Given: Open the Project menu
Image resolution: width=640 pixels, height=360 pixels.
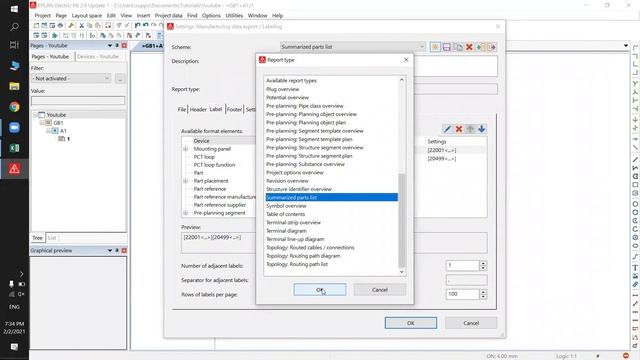Looking at the screenshot, I should [42, 16].
